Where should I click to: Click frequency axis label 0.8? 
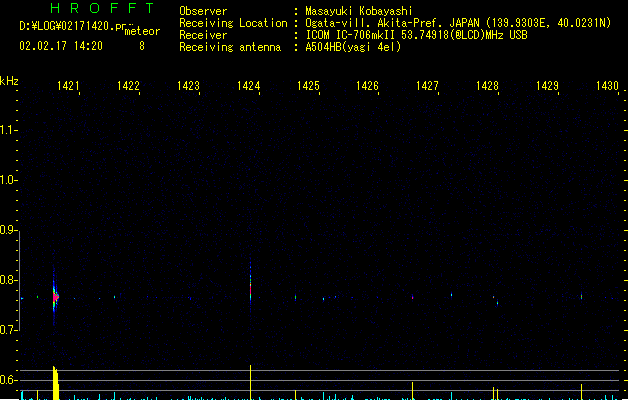pos(8,280)
